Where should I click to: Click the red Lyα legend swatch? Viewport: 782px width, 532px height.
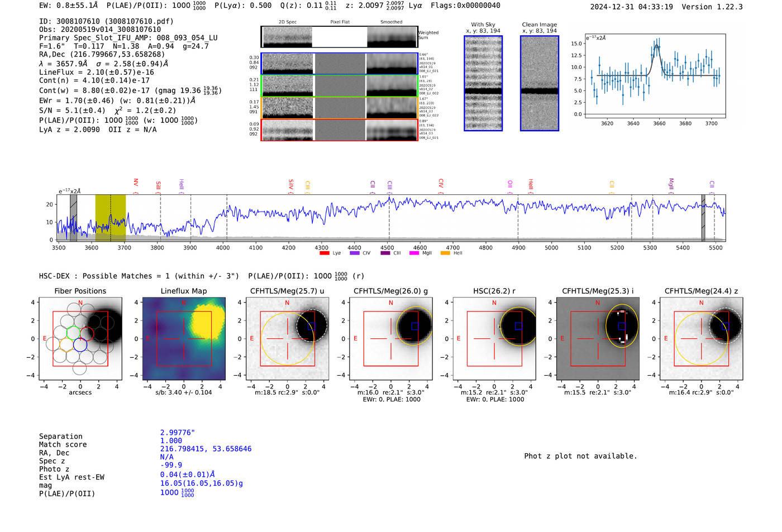tap(324, 253)
